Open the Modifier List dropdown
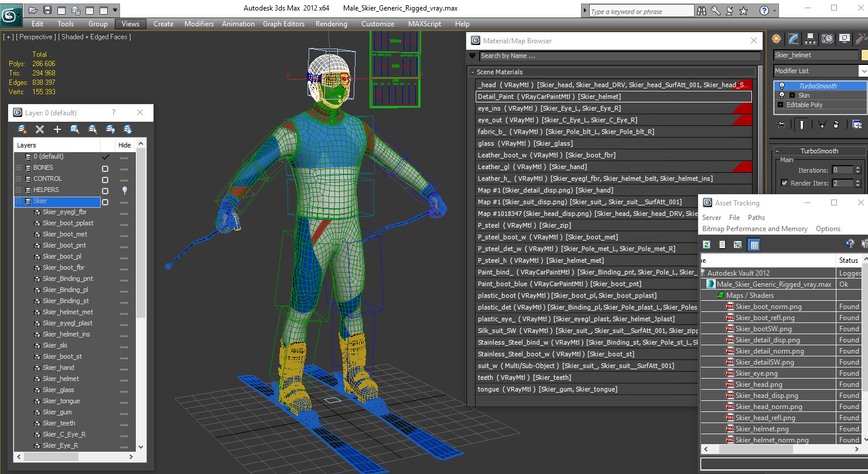Image resolution: width=868 pixels, height=474 pixels. (x=862, y=71)
